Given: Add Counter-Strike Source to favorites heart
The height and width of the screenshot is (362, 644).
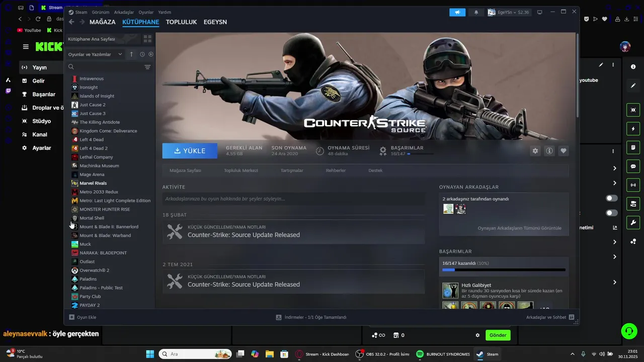Looking at the screenshot, I should pyautogui.click(x=563, y=151).
